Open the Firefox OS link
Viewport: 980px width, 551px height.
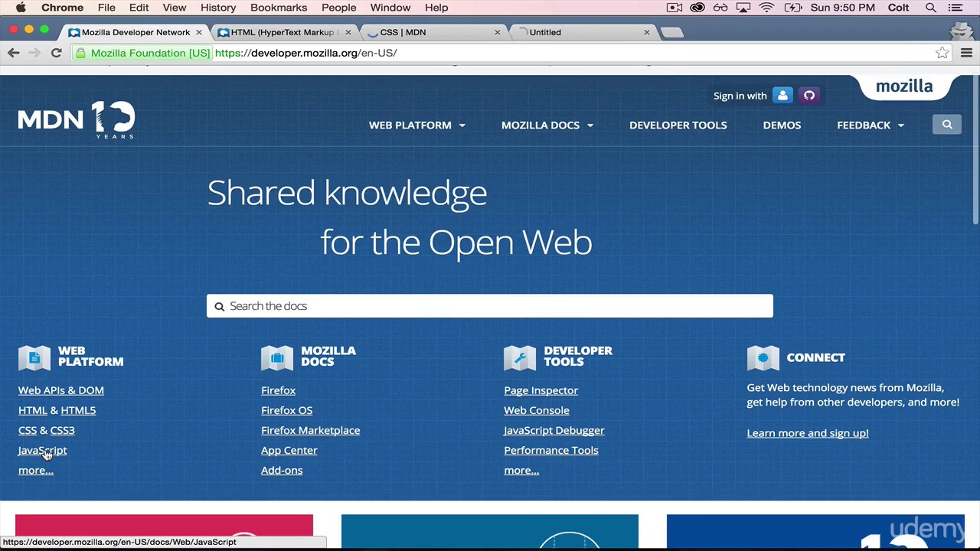286,410
